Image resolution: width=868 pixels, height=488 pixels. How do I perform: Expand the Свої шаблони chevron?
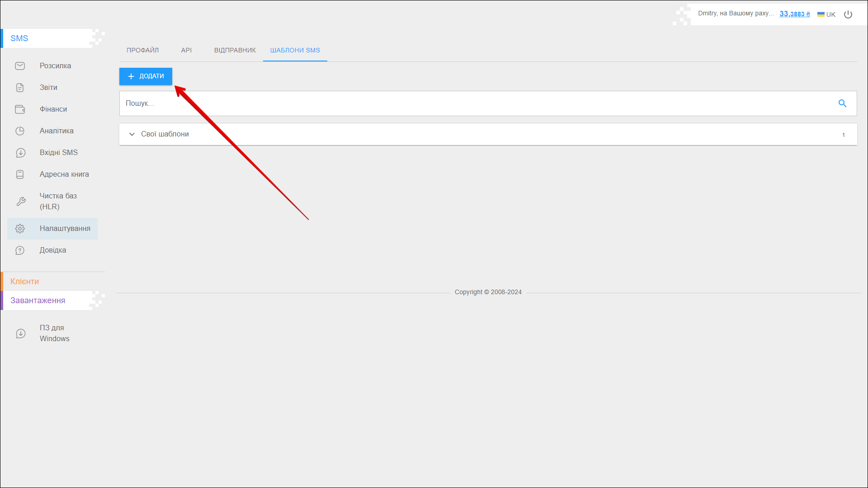132,134
